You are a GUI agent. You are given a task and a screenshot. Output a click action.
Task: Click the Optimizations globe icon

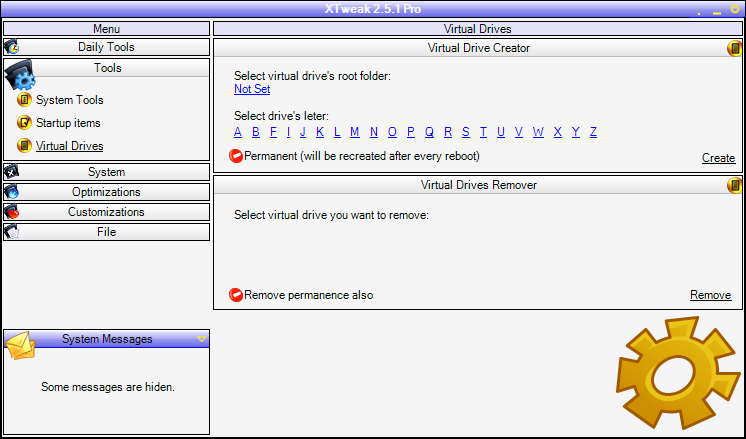11,191
